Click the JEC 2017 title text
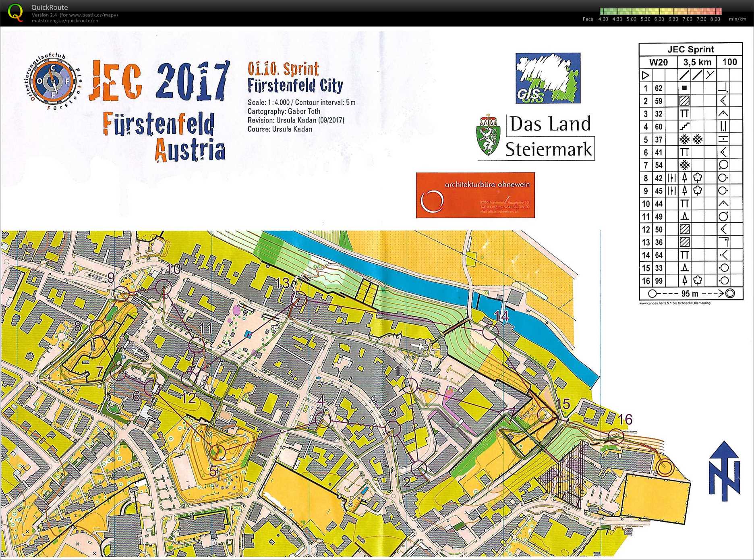The image size is (754, 560). coord(159,81)
